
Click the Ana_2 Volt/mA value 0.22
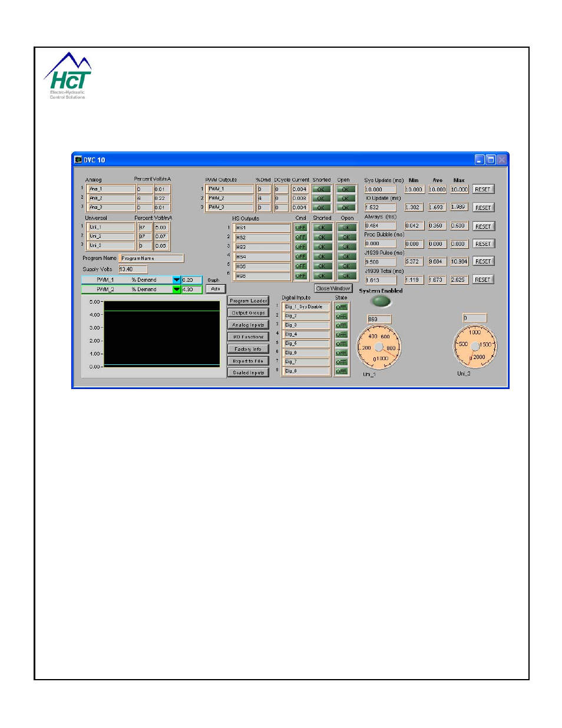tap(162, 199)
